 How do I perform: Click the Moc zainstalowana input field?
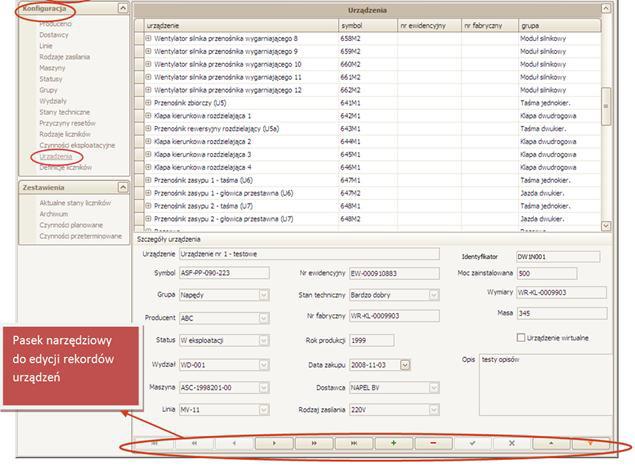pos(547,273)
